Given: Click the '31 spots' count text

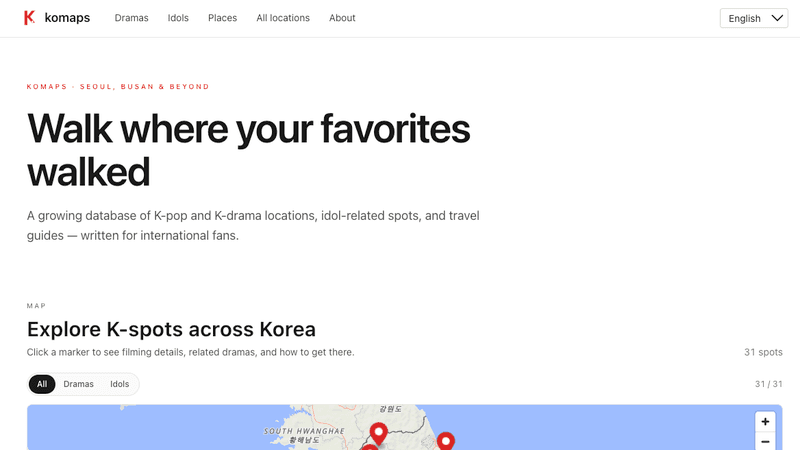Looking at the screenshot, I should (763, 352).
